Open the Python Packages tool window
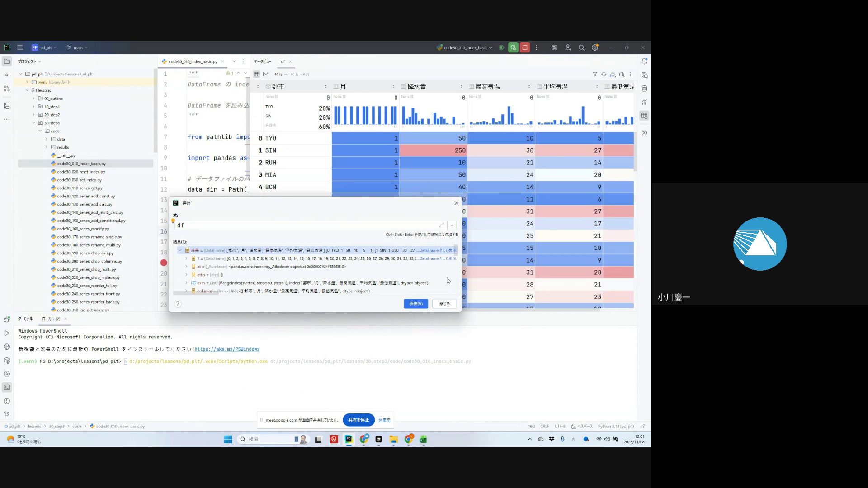This screenshot has width=868, height=488. click(6, 360)
